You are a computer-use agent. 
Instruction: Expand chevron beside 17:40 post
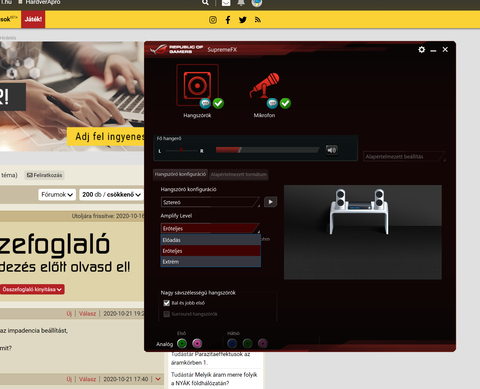tap(158, 379)
